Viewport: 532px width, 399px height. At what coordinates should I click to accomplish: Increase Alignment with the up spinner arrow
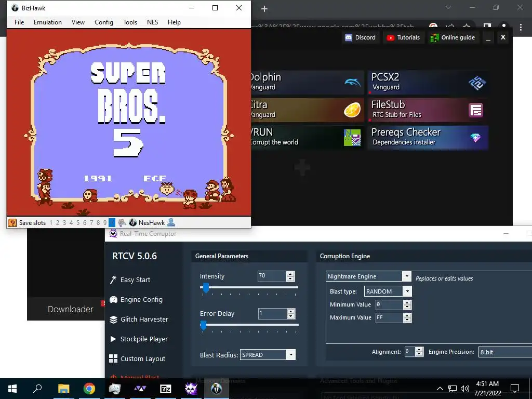(x=419, y=350)
